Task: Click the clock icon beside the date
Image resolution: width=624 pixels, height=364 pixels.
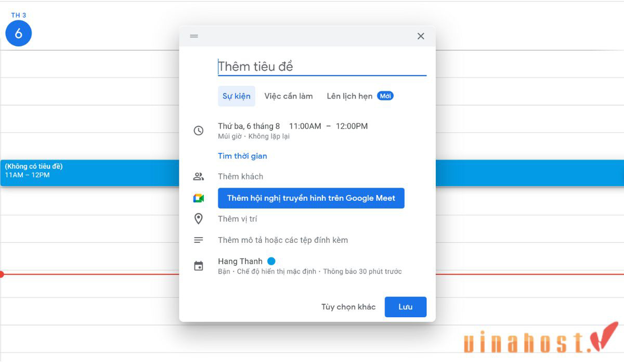Action: click(x=198, y=131)
